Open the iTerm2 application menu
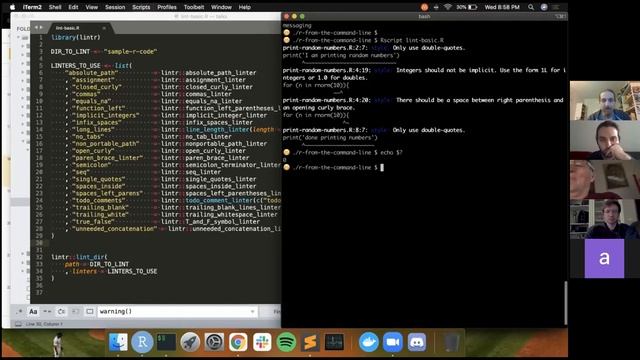The width and height of the screenshot is (640, 360). [x=32, y=7]
